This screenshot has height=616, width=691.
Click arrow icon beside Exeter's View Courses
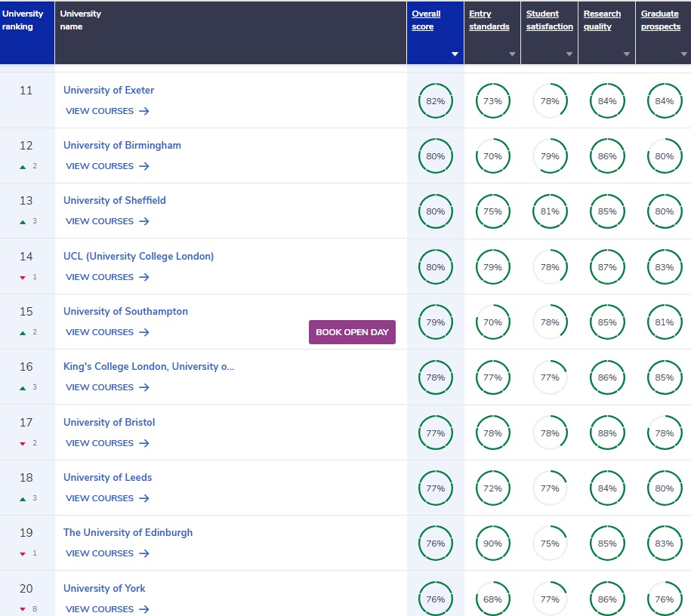(x=144, y=111)
